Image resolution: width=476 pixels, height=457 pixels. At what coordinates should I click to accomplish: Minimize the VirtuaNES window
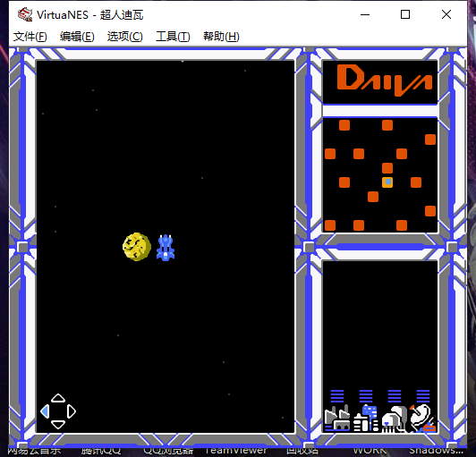coord(365,14)
